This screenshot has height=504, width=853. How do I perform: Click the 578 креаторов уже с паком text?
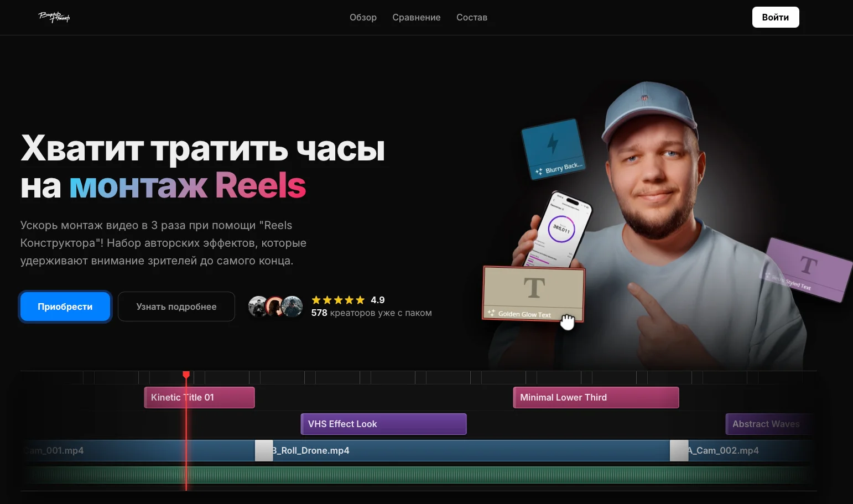(x=371, y=313)
